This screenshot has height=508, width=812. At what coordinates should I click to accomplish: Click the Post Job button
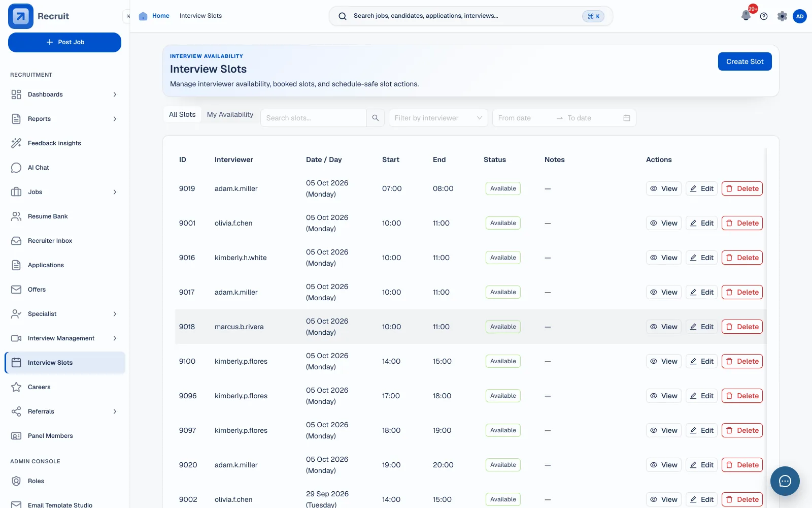[x=64, y=42]
